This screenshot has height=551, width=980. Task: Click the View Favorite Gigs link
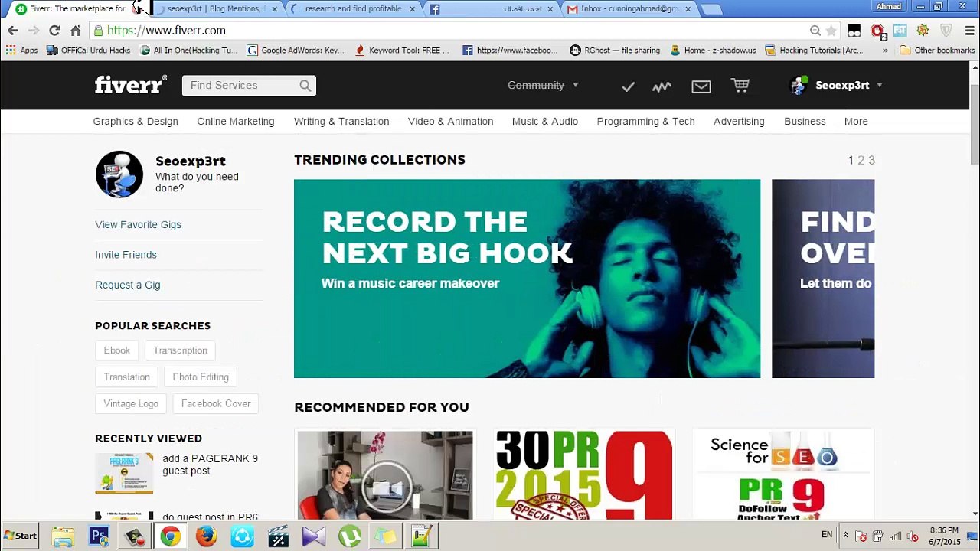(138, 224)
